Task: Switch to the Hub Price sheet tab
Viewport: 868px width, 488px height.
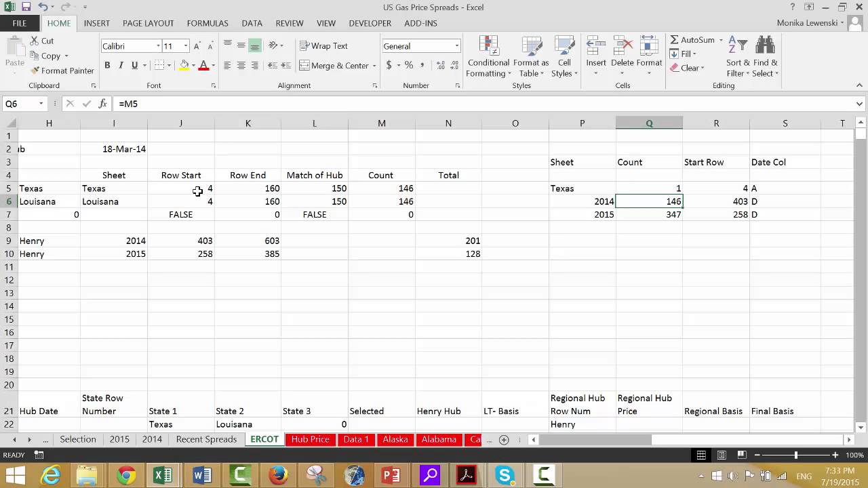Action: coord(310,439)
